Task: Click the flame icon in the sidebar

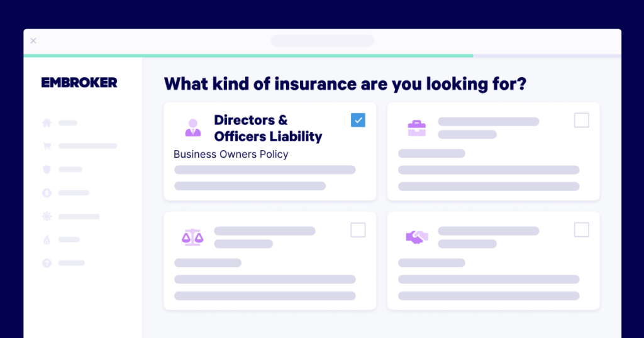Action: [47, 239]
